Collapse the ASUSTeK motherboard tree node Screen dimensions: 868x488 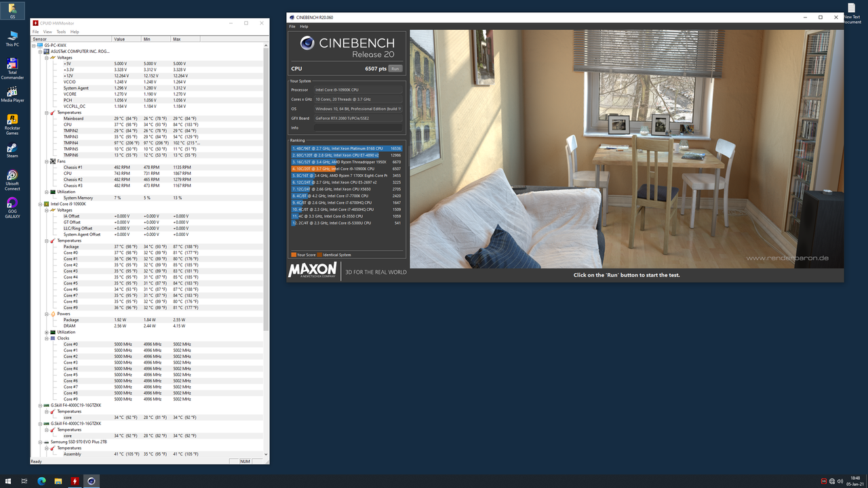41,52
